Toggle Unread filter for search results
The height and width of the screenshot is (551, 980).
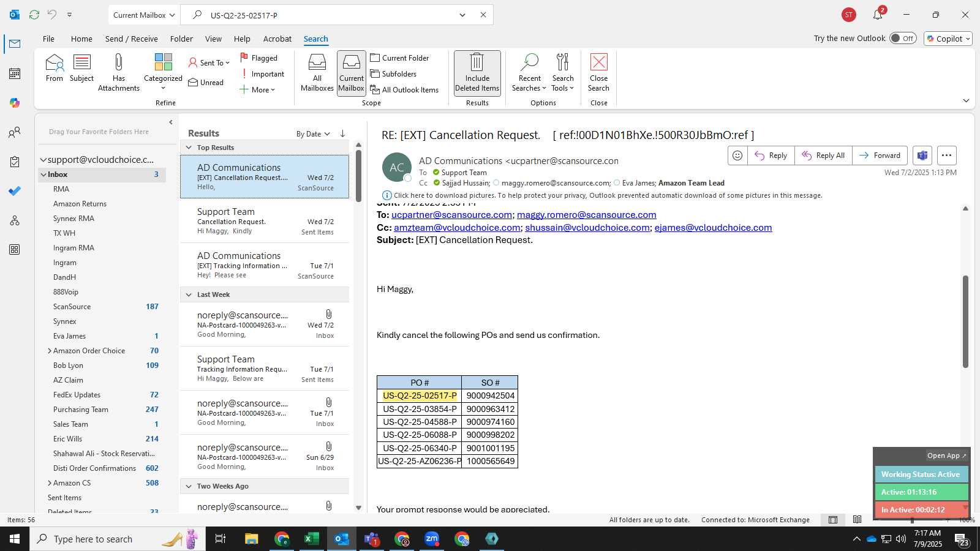click(206, 82)
